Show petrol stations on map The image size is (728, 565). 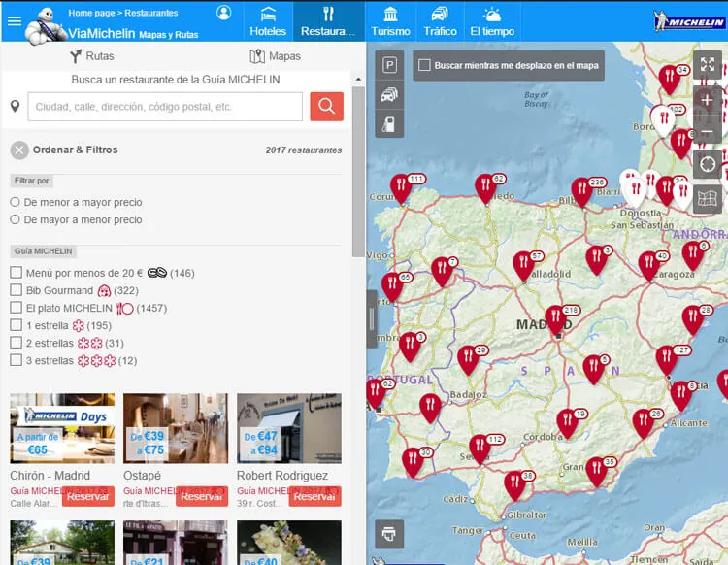(x=389, y=124)
